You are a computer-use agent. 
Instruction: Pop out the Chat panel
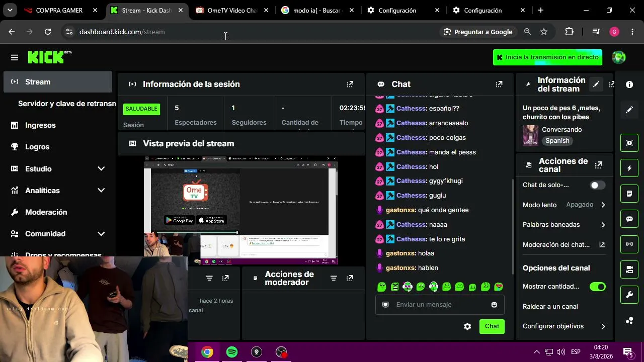[499, 84]
